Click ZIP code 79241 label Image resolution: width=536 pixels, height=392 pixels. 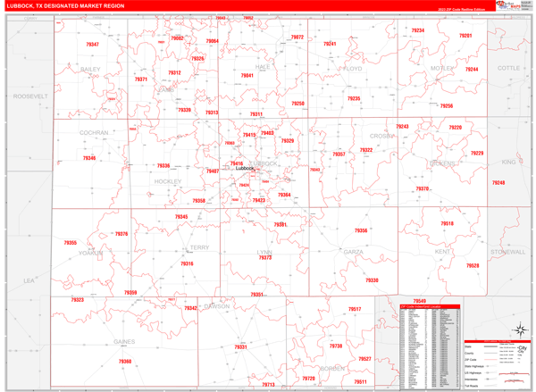click(330, 44)
